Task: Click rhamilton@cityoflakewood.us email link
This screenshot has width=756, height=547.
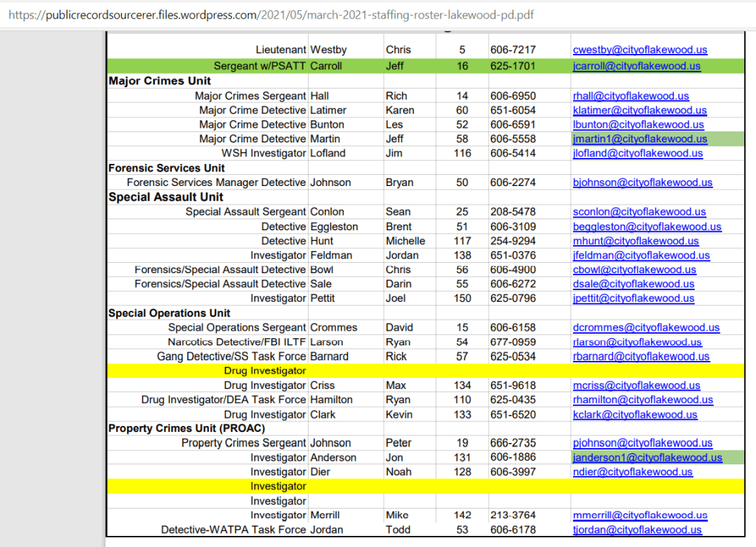Action: [x=642, y=399]
